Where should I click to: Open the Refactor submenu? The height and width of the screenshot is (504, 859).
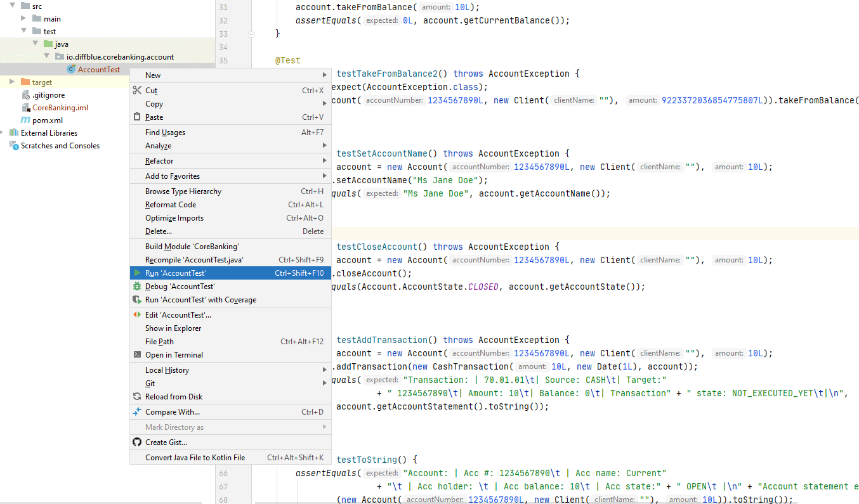click(x=230, y=161)
